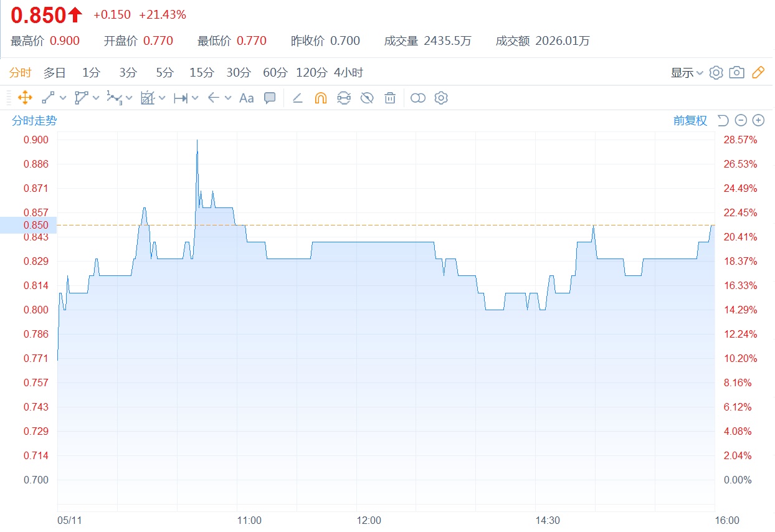Toggle hide all drawings eye icon
Image resolution: width=775 pixels, height=532 pixels.
[x=367, y=98]
